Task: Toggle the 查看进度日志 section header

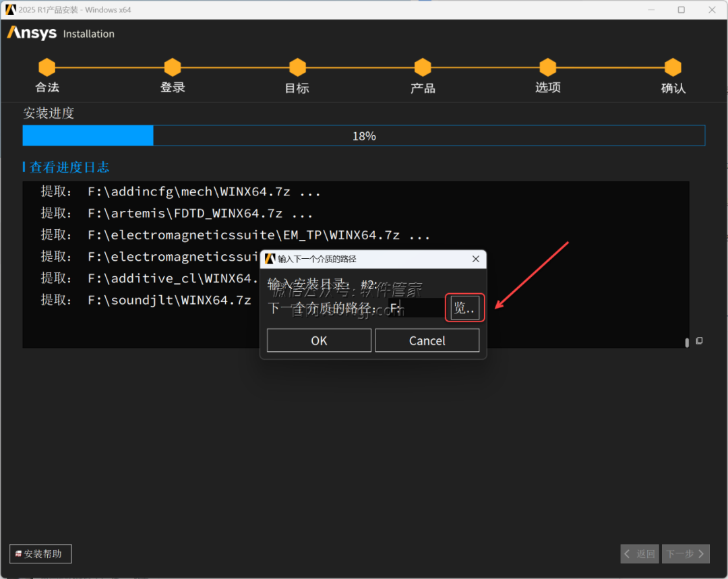Action: point(66,167)
